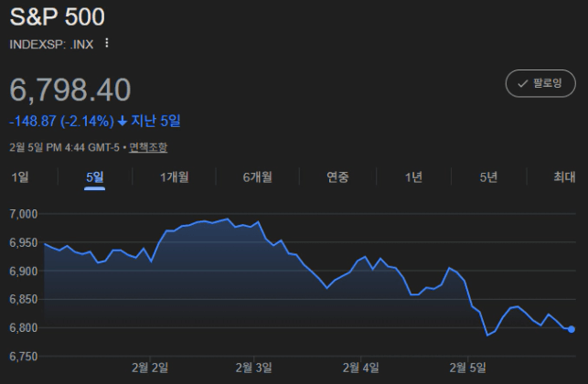Screen dimensions: 588x384
Task: Click the S&P 500 title text
Action: 57,16
